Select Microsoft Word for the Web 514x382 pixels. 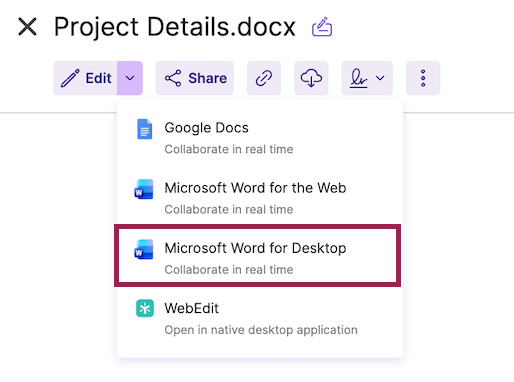[260, 198]
